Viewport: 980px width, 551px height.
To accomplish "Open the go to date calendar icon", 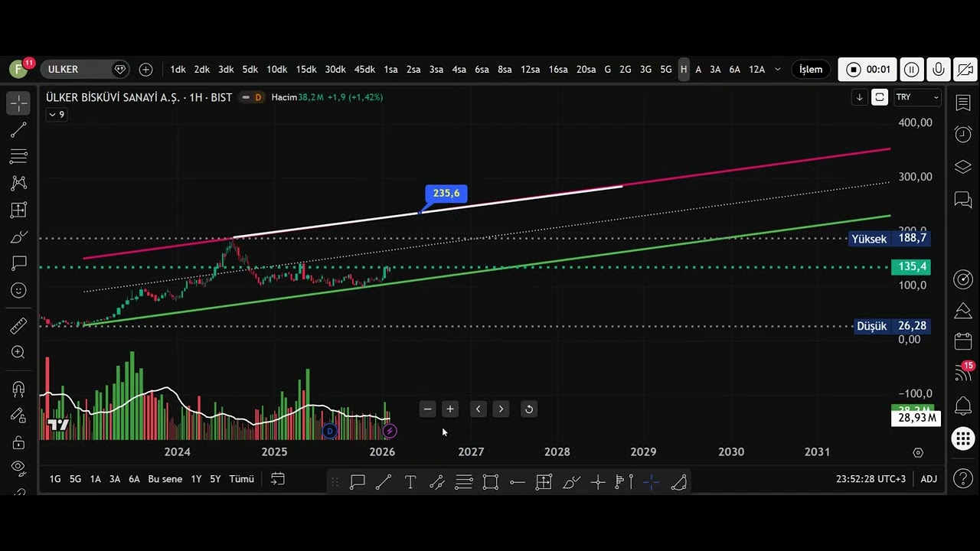I will click(x=278, y=479).
